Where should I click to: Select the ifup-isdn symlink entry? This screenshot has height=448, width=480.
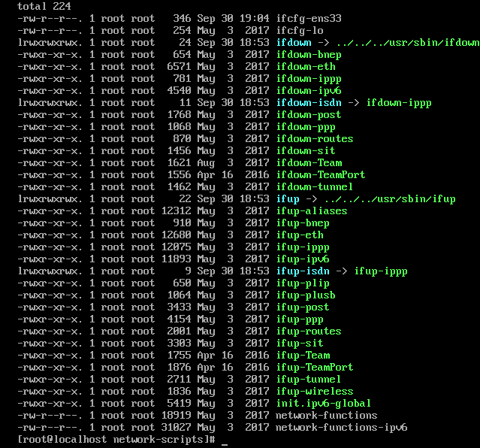click(303, 271)
